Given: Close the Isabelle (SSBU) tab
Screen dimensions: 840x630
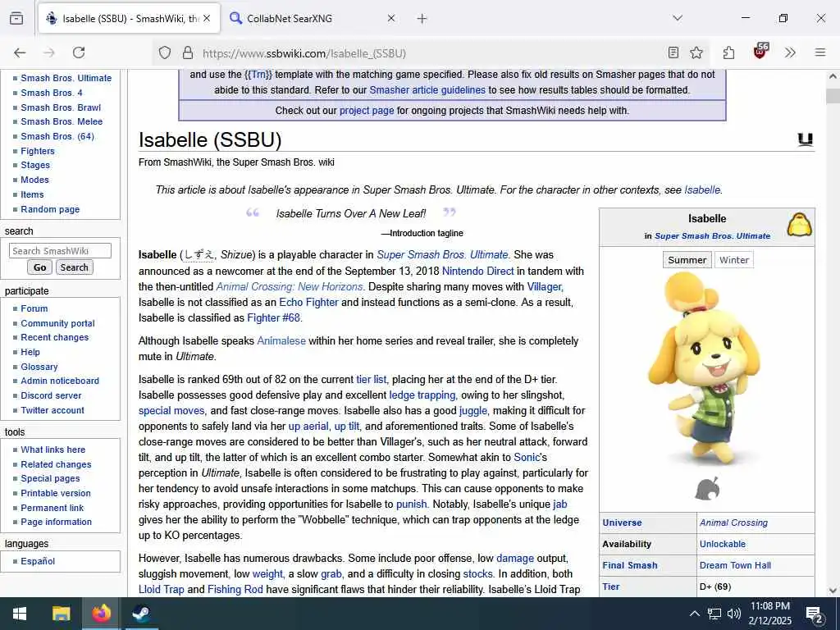Looking at the screenshot, I should (x=207, y=18).
